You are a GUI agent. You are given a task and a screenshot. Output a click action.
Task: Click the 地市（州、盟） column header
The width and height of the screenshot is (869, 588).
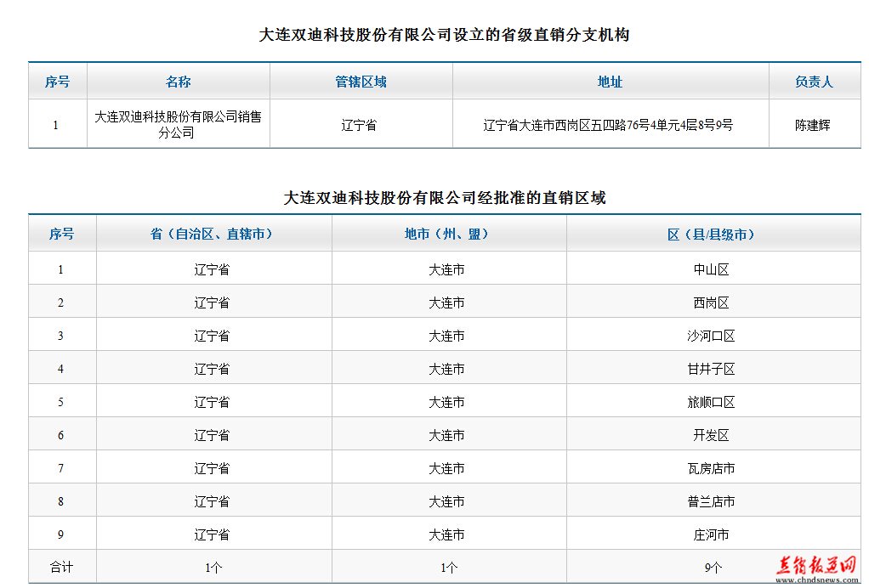[449, 235]
